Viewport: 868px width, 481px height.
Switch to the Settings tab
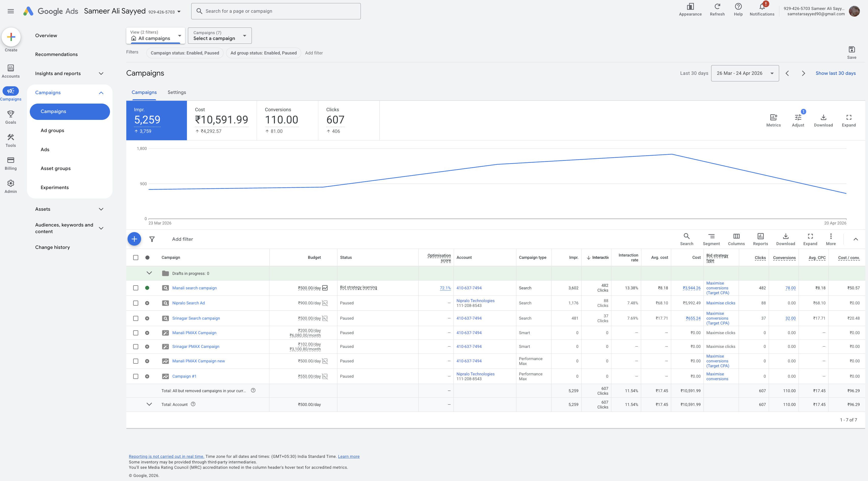click(176, 92)
